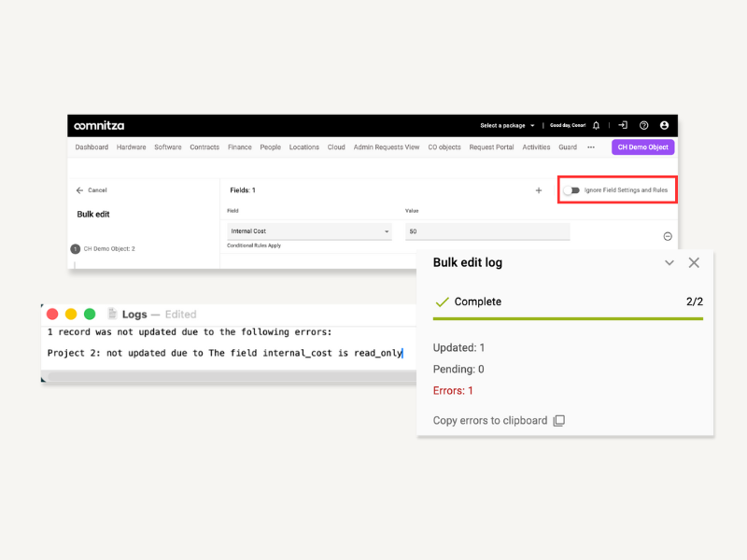This screenshot has width=747, height=560.
Task: Open Admin Requests View
Action: (x=387, y=147)
